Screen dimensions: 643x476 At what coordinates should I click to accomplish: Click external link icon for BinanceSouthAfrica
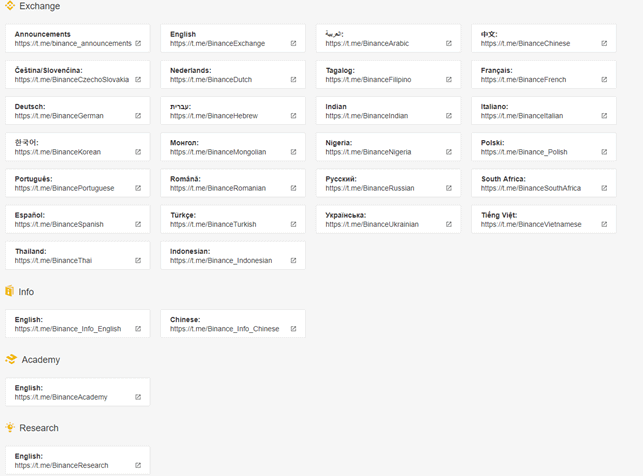pos(604,188)
